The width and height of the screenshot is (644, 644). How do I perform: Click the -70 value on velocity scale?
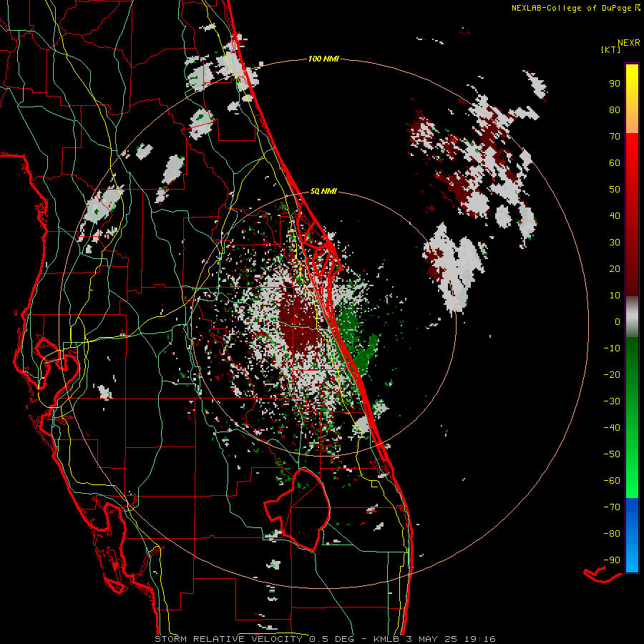pyautogui.click(x=612, y=507)
